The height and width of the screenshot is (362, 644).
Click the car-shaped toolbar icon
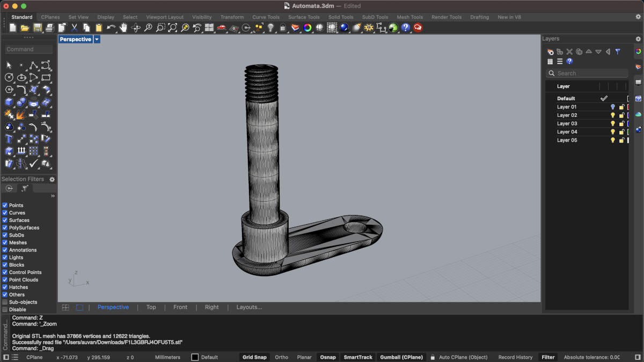pyautogui.click(x=222, y=27)
